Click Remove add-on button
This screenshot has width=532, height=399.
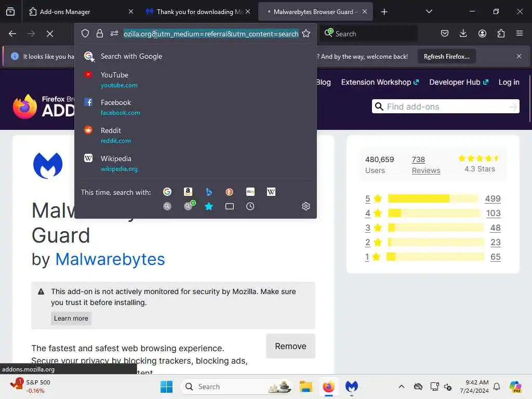point(290,346)
